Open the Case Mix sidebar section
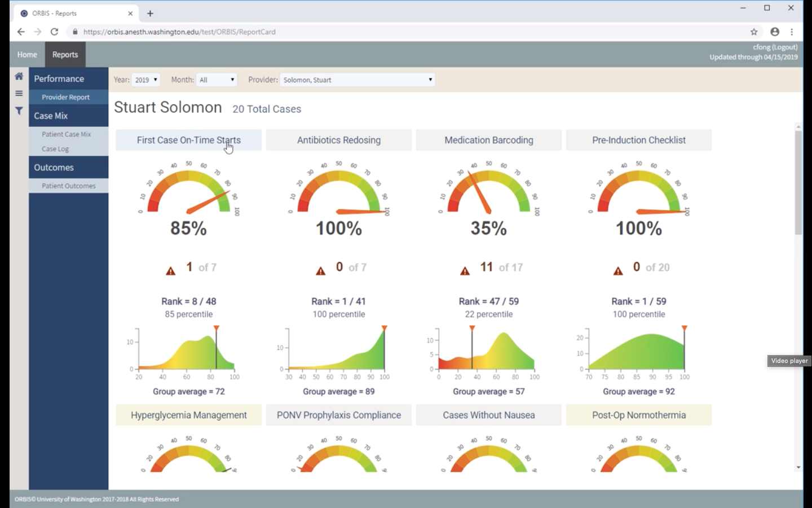812x508 pixels. pyautogui.click(x=69, y=116)
